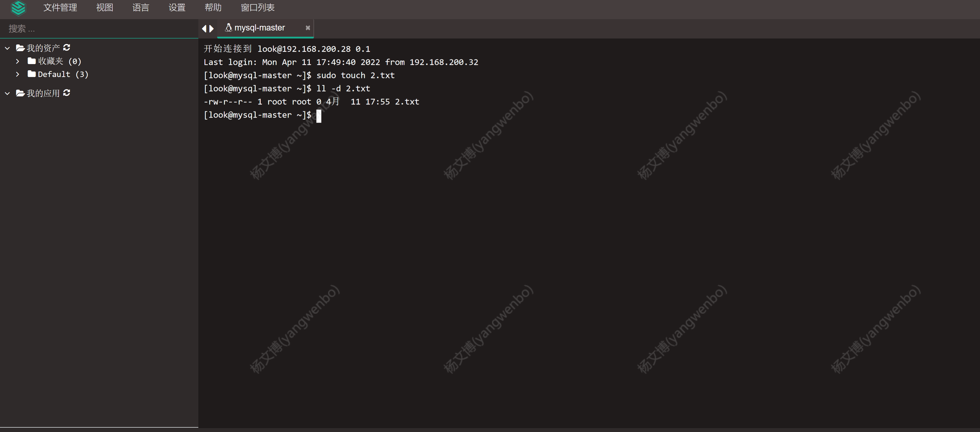Viewport: 980px width, 432px height.
Task: Refresh the 我的应用 tree
Action: point(67,93)
